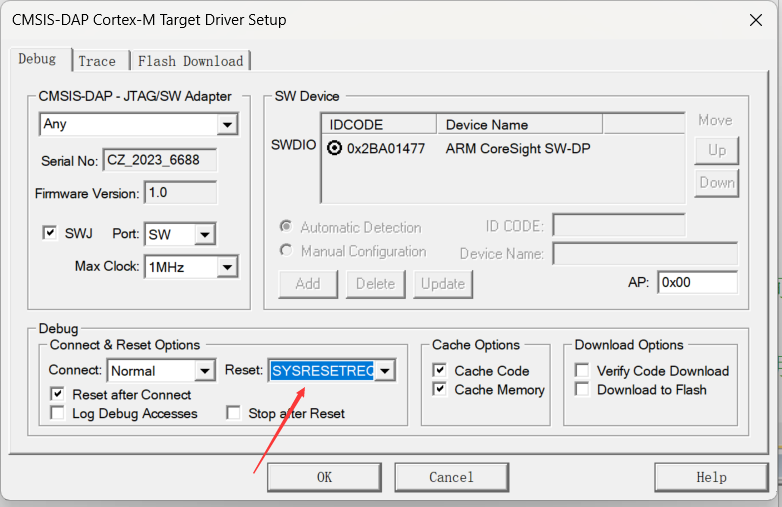This screenshot has height=507, width=782.
Task: Click the Delete button
Action: click(x=376, y=284)
